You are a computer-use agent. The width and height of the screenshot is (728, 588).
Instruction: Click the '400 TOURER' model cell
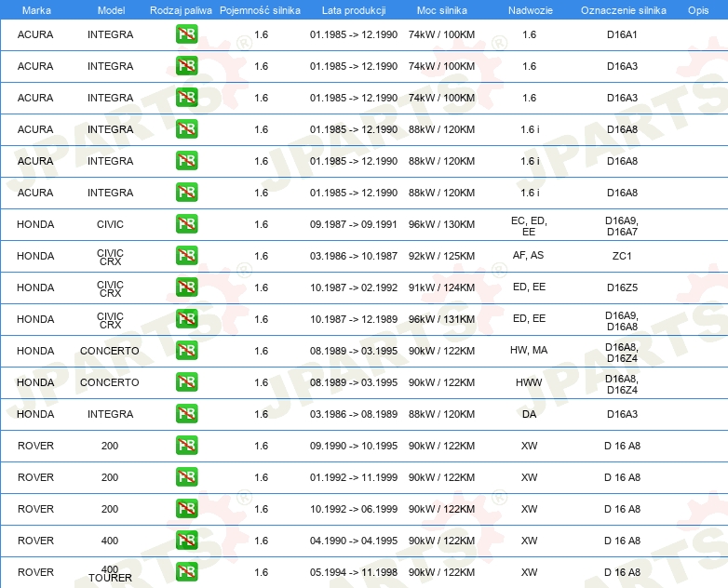pos(110,574)
